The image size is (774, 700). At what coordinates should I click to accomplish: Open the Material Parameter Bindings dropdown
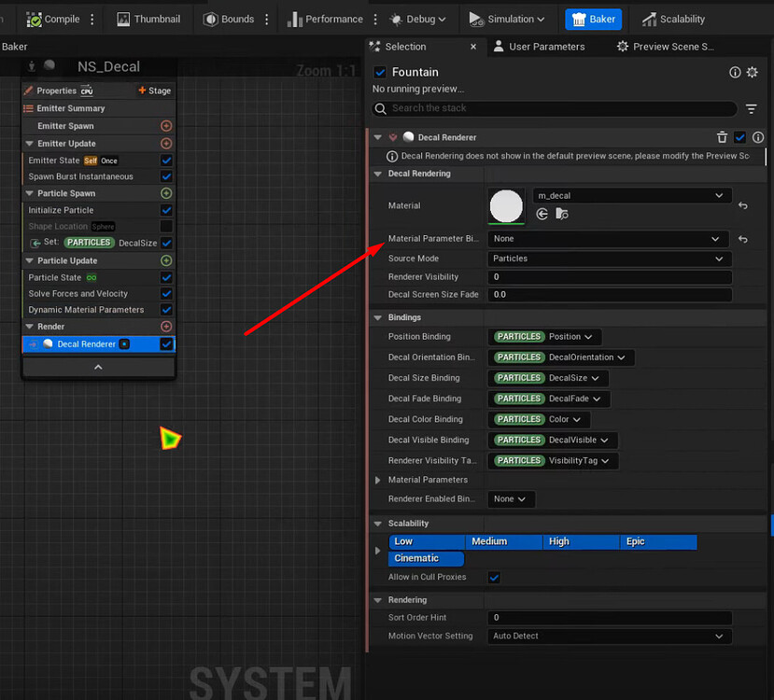(x=609, y=239)
